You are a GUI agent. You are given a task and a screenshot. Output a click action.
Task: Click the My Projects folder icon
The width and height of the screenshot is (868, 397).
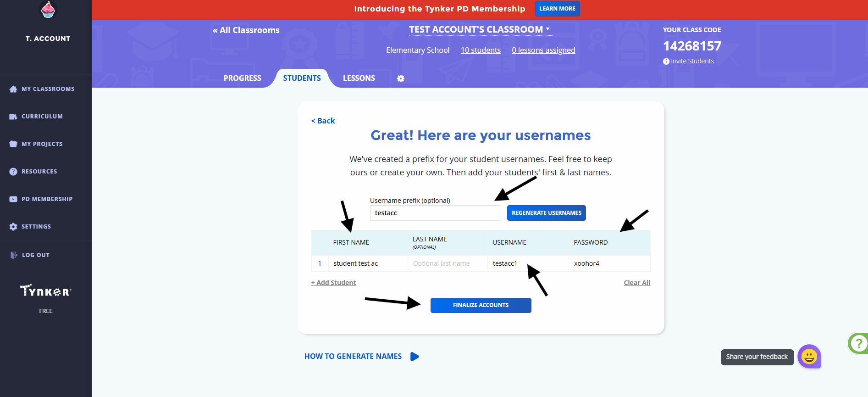pos(13,144)
